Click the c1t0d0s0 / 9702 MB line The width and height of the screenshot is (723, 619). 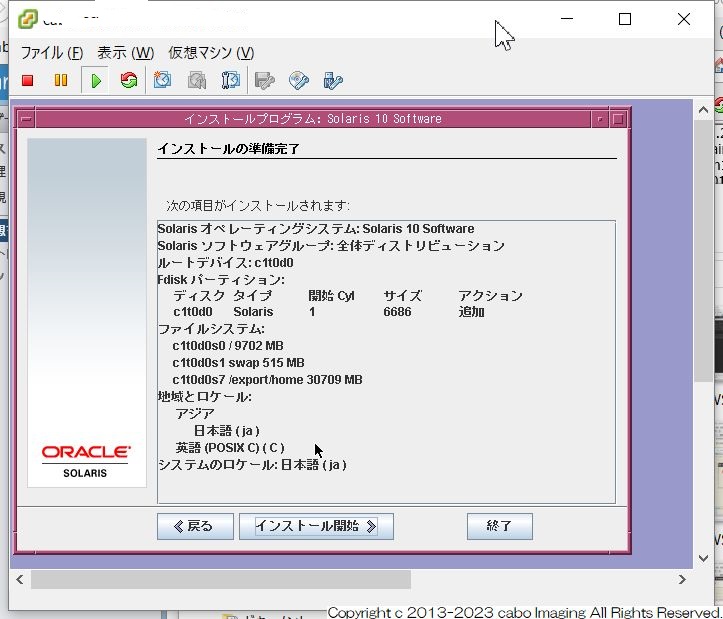click(x=228, y=346)
